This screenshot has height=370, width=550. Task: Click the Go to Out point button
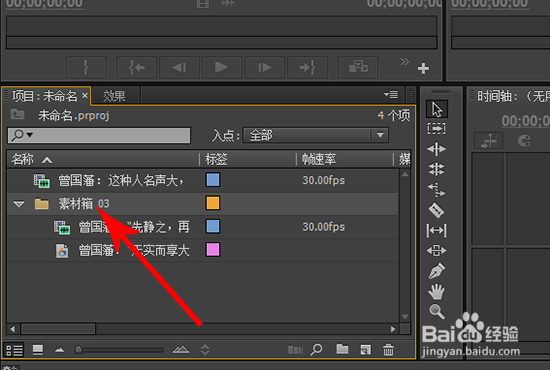click(x=307, y=67)
